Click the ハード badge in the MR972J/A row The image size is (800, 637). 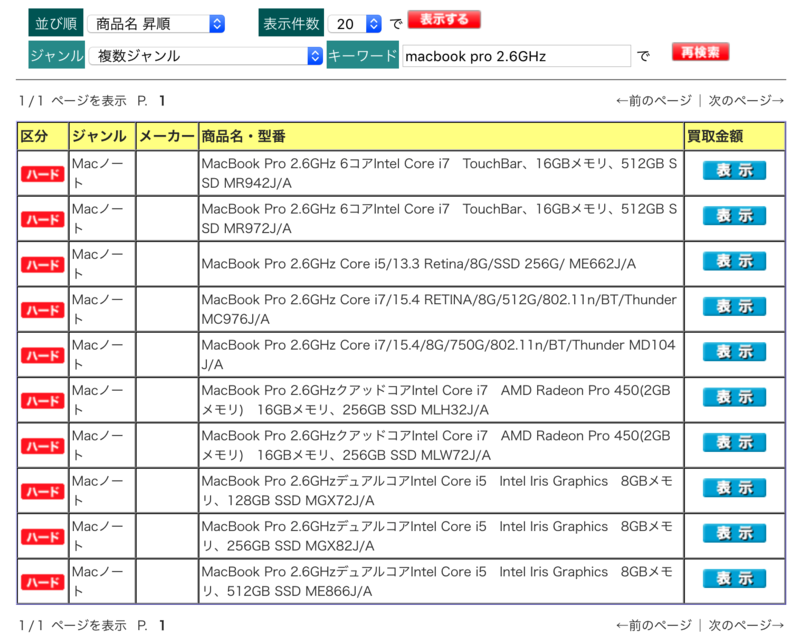[43, 220]
